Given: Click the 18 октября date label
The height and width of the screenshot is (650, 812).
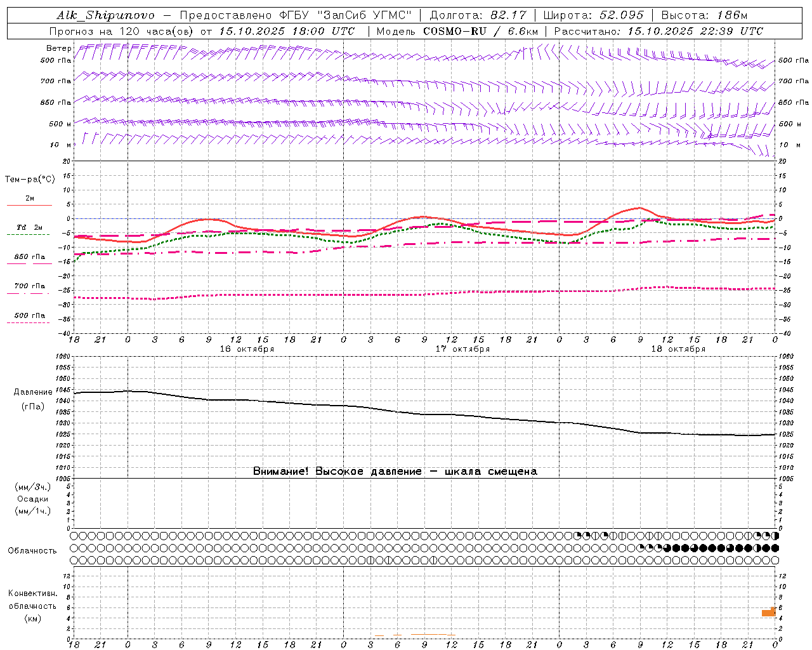Looking at the screenshot, I should 678,349.
